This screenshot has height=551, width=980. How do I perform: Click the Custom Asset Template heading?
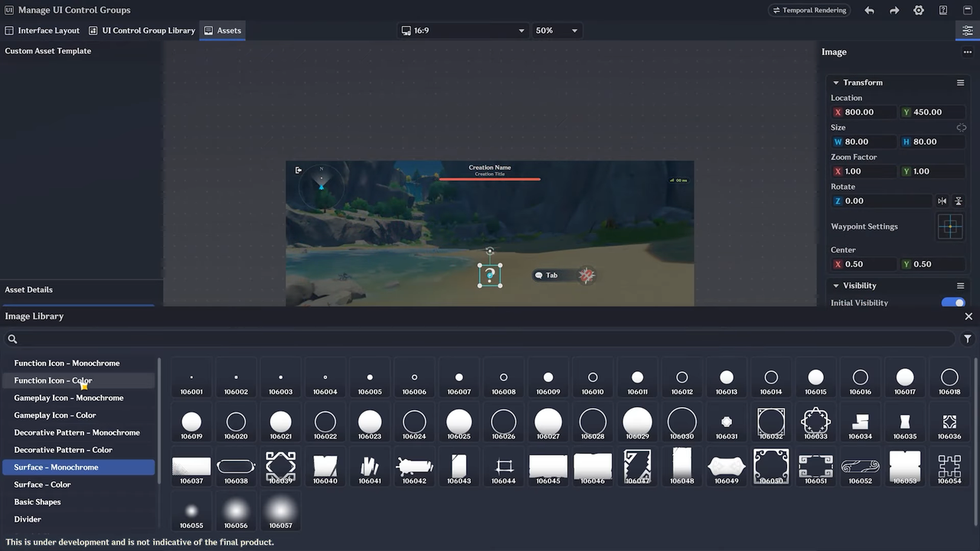pos(48,51)
